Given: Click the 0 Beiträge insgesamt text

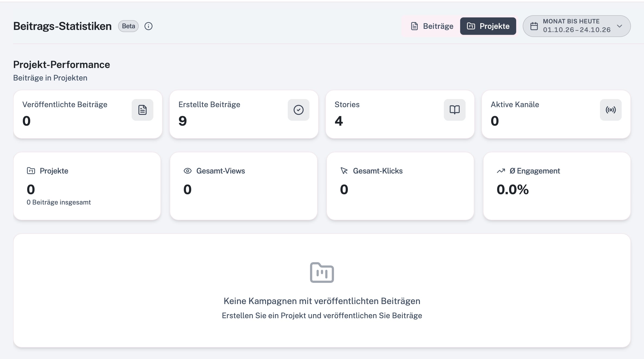Looking at the screenshot, I should pyautogui.click(x=59, y=202).
